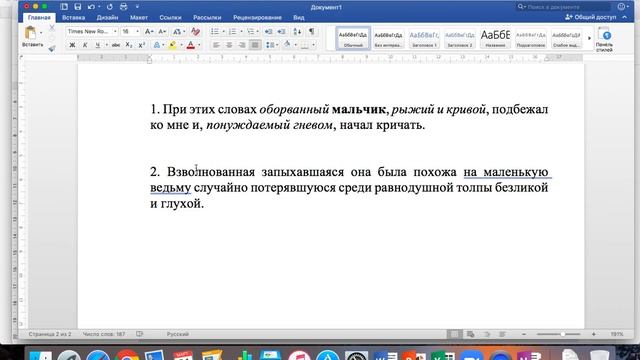
Task: Toggle the paragraph marks (¶) display
Action: click(x=311, y=31)
